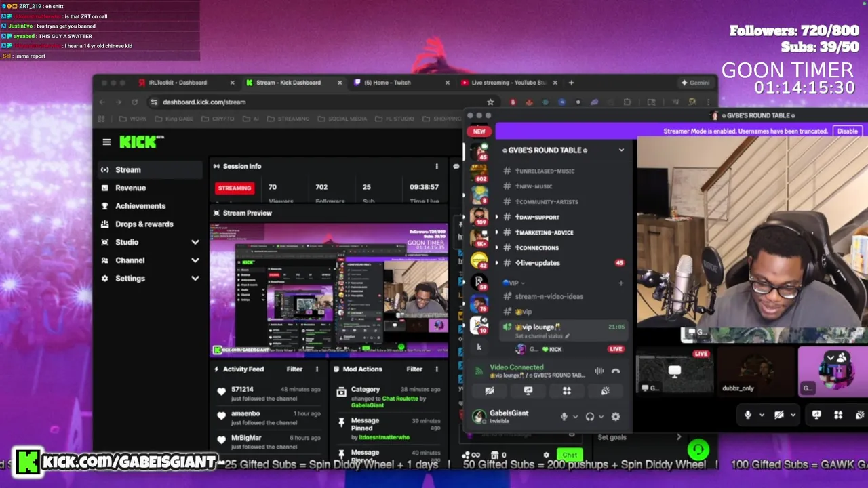Open Kick's Stream sidebar item
The width and height of the screenshot is (868, 488).
click(151, 170)
